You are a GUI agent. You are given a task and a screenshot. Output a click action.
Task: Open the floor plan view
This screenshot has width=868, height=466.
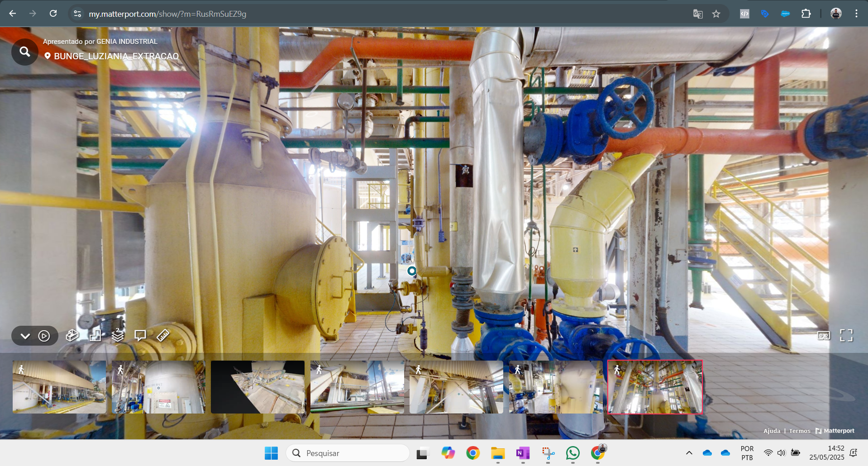(x=95, y=336)
